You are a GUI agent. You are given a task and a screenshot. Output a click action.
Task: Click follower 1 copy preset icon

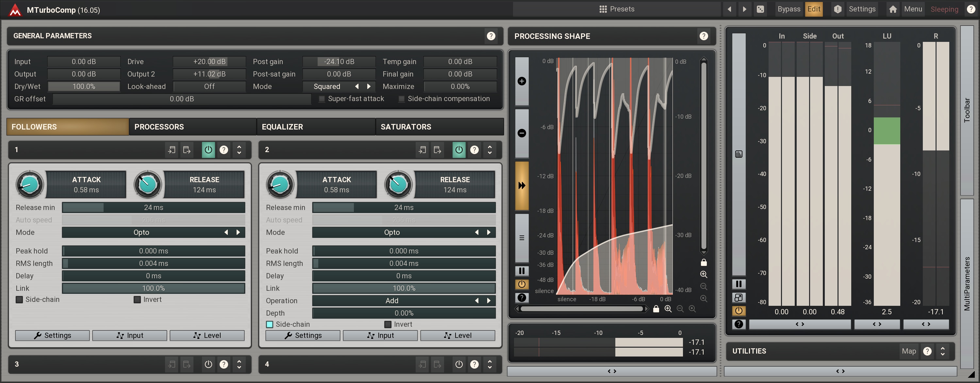[x=172, y=149]
